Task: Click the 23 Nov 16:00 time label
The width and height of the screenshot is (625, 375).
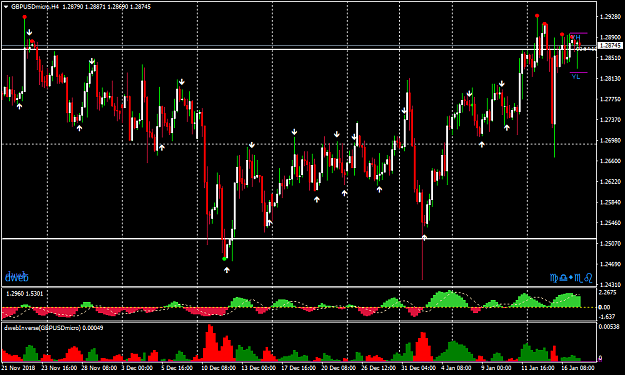Action: 59,367
